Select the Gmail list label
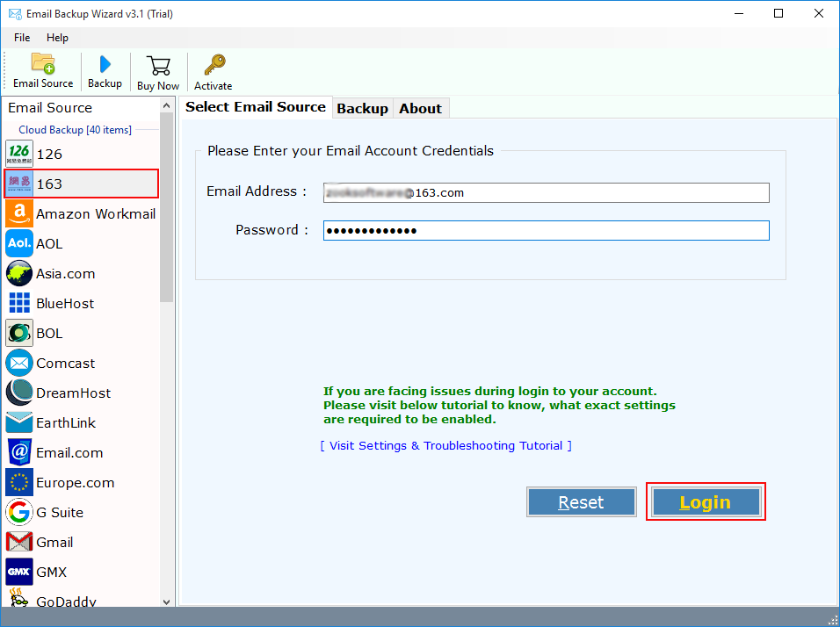This screenshot has width=840, height=627. tap(54, 542)
